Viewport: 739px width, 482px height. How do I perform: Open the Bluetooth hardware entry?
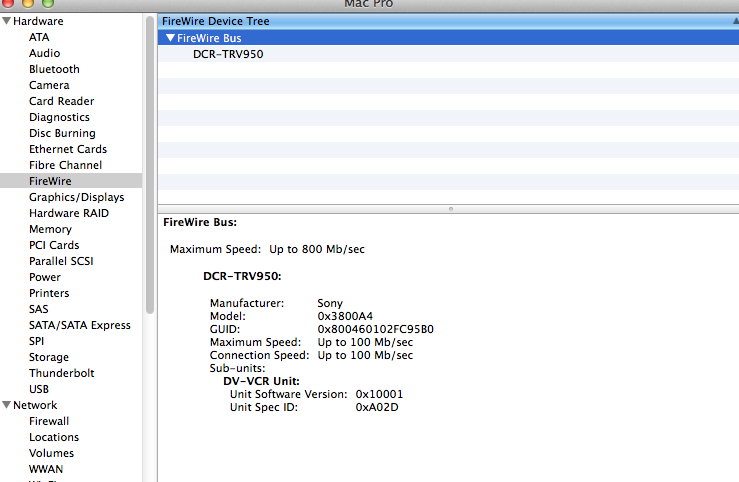click(54, 69)
